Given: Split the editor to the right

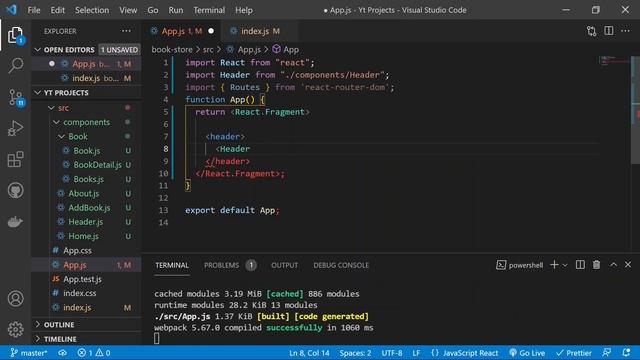Looking at the screenshot, I should 609,31.
